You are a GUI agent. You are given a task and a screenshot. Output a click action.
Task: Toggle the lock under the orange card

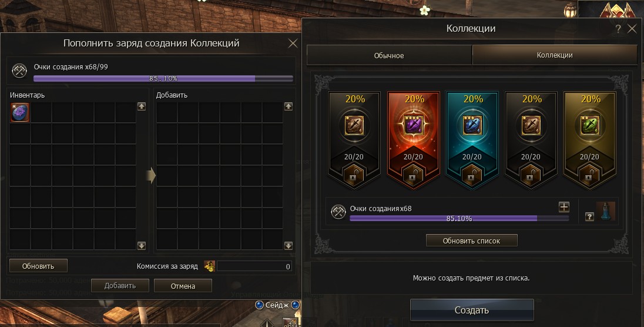[x=413, y=174]
